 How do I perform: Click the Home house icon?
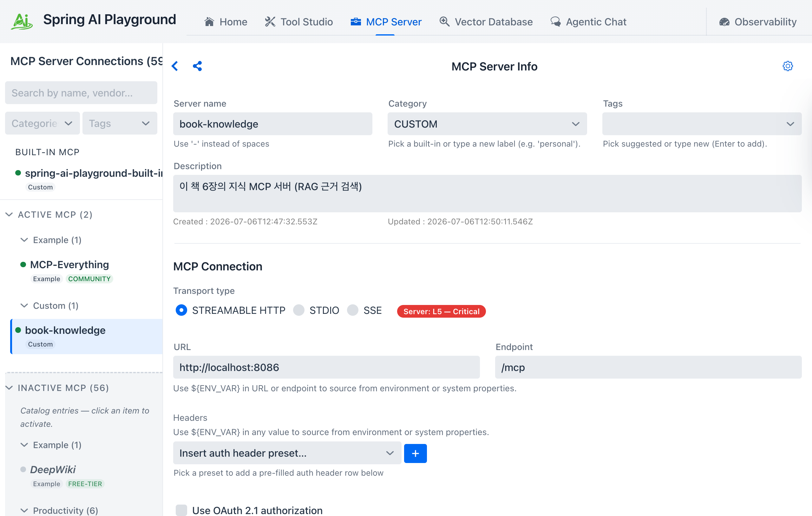(x=209, y=22)
